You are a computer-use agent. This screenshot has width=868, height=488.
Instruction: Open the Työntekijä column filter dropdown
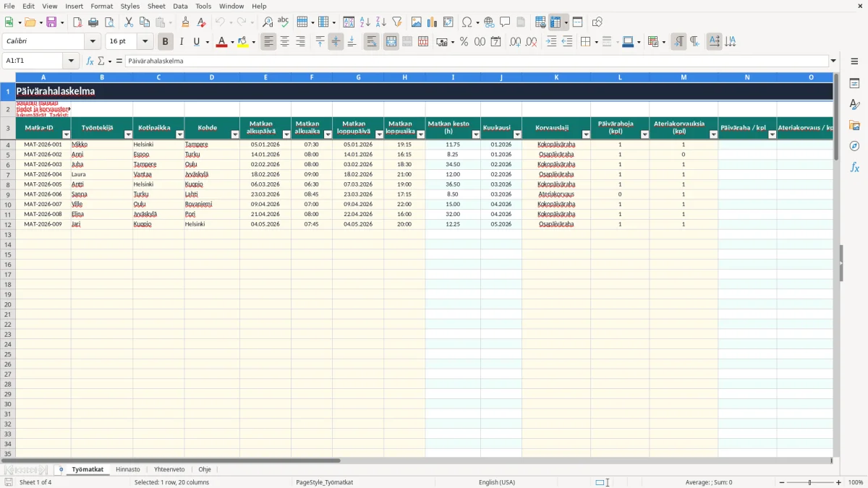(x=128, y=134)
